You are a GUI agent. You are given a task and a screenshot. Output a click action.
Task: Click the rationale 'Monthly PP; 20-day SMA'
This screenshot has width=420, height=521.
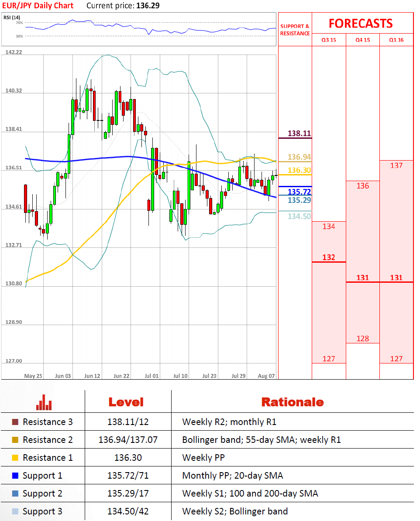tap(232, 476)
